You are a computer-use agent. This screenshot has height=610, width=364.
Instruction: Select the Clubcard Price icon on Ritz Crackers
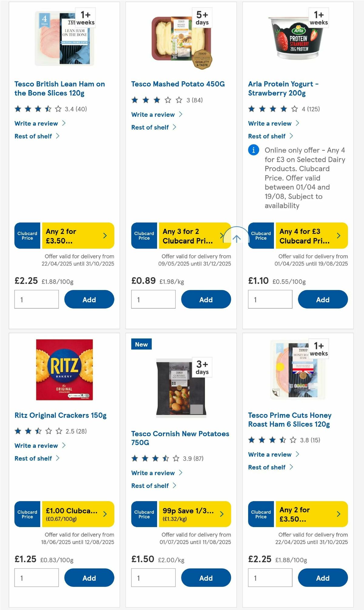pyautogui.click(x=27, y=514)
